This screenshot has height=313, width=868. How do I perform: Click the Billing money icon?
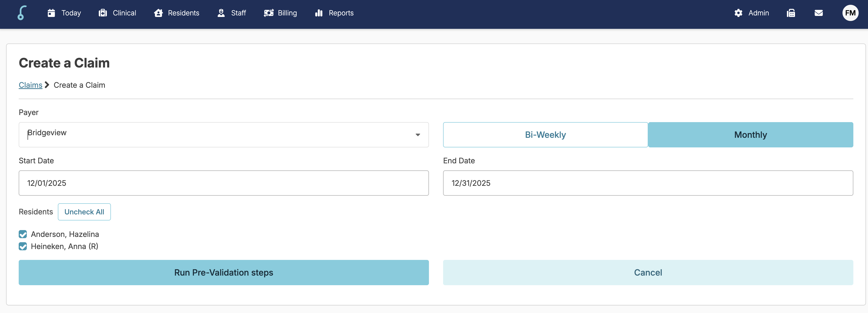pos(269,13)
